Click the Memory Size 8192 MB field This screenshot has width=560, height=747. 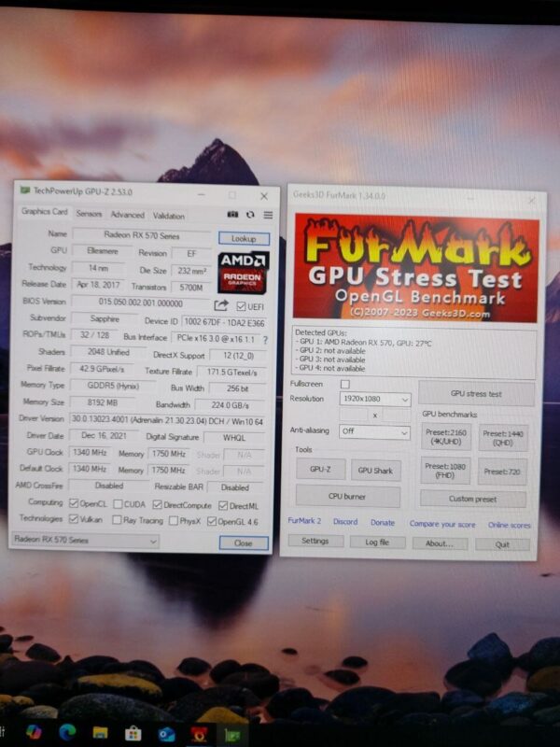click(x=103, y=402)
